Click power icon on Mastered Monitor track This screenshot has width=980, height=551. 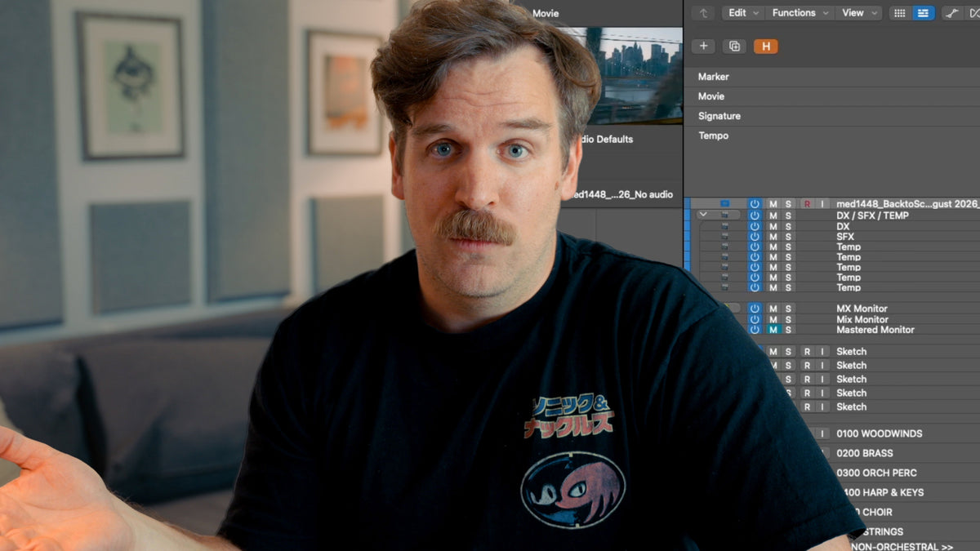click(755, 330)
